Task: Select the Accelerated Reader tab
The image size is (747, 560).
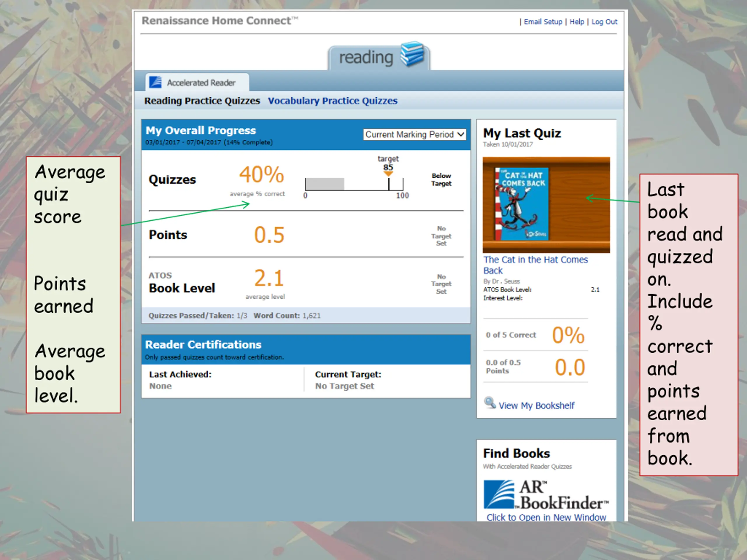Action: 198,82
